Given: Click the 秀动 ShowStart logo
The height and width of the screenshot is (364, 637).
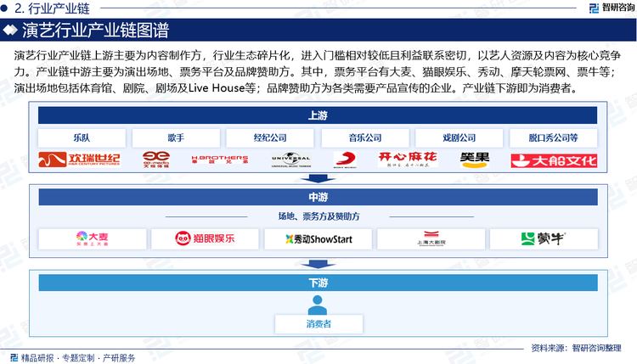Looking at the screenshot, I should point(318,239).
